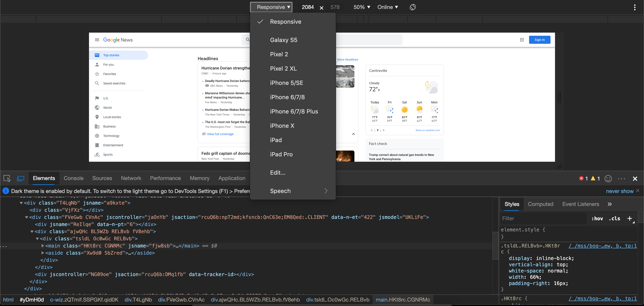This screenshot has height=306, width=644.
Task: Open the Google apps grid icon
Action: point(522,40)
